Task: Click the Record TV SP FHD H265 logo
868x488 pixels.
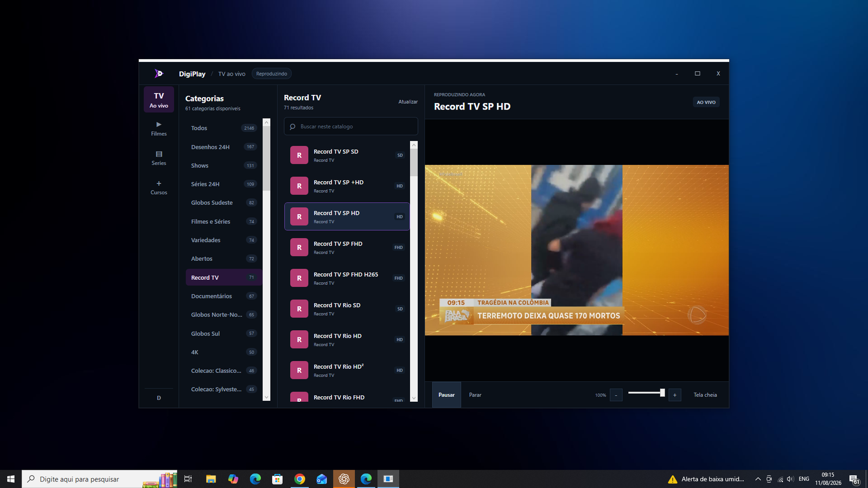Action: (x=299, y=278)
